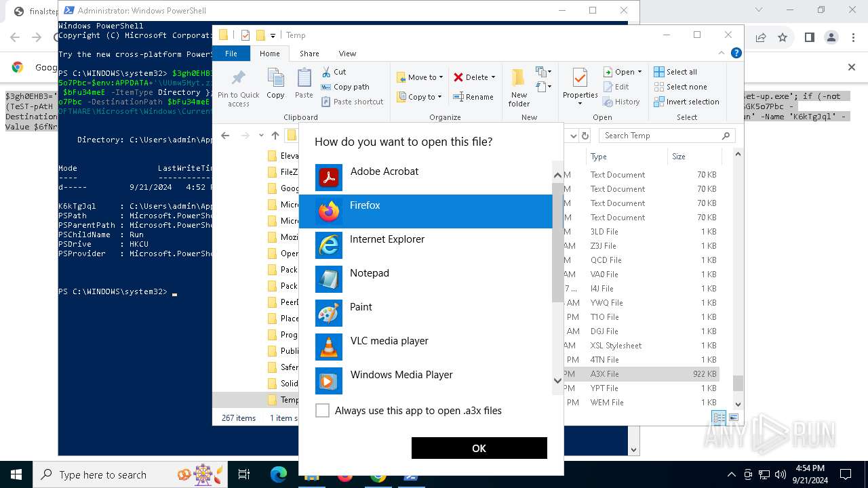Image resolution: width=868 pixels, height=488 pixels.
Task: Open the volume control in system tray
Action: point(781,474)
